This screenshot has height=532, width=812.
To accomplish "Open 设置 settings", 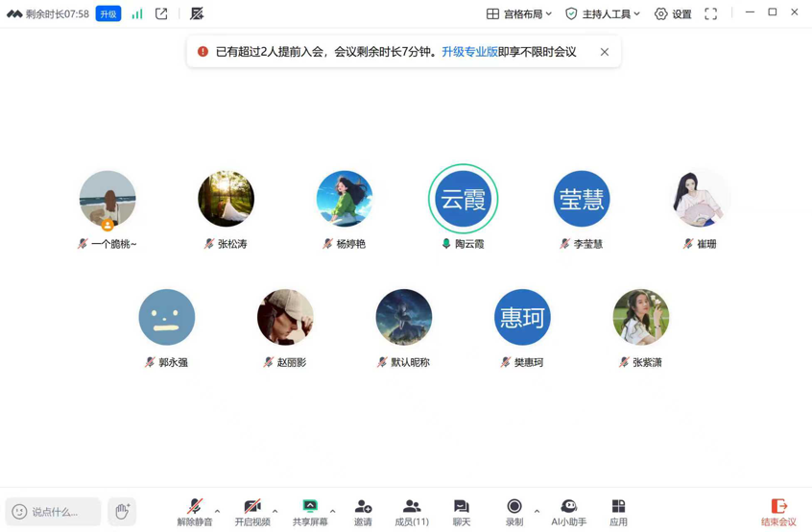I will [x=673, y=13].
